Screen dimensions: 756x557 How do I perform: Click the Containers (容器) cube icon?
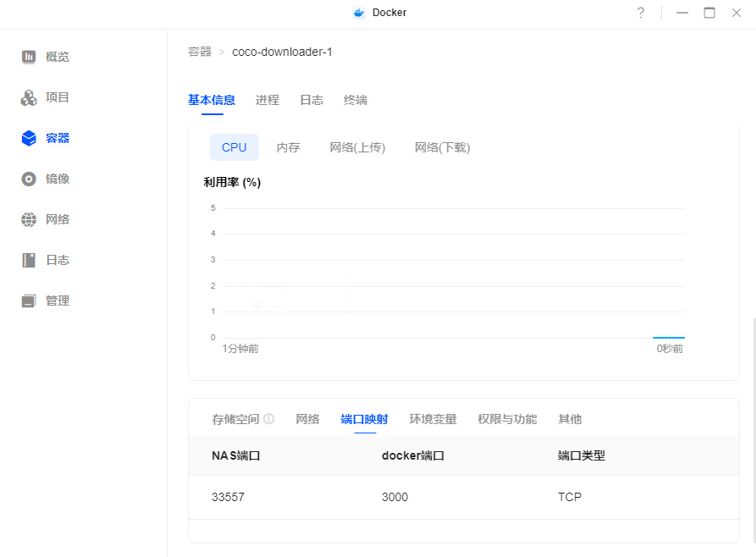point(29,138)
